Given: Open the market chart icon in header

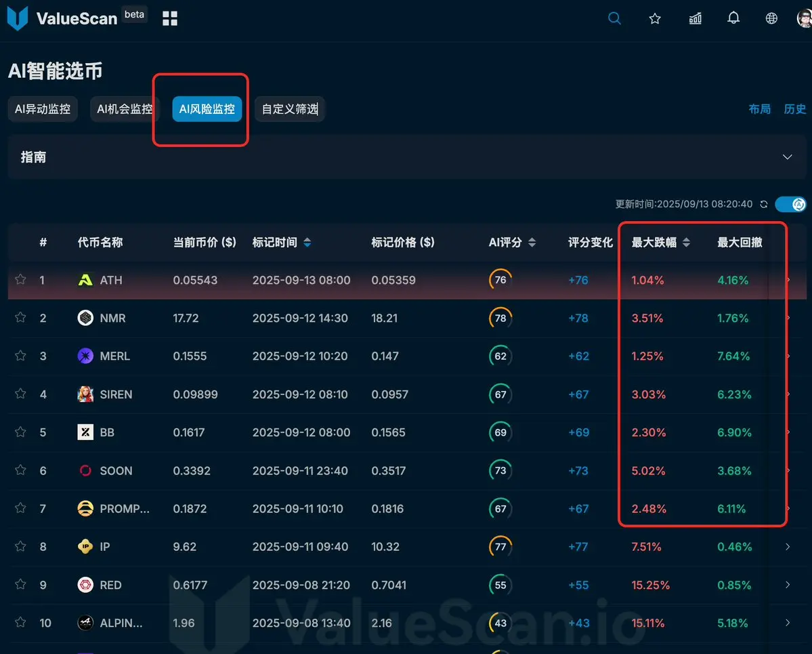Looking at the screenshot, I should [695, 19].
